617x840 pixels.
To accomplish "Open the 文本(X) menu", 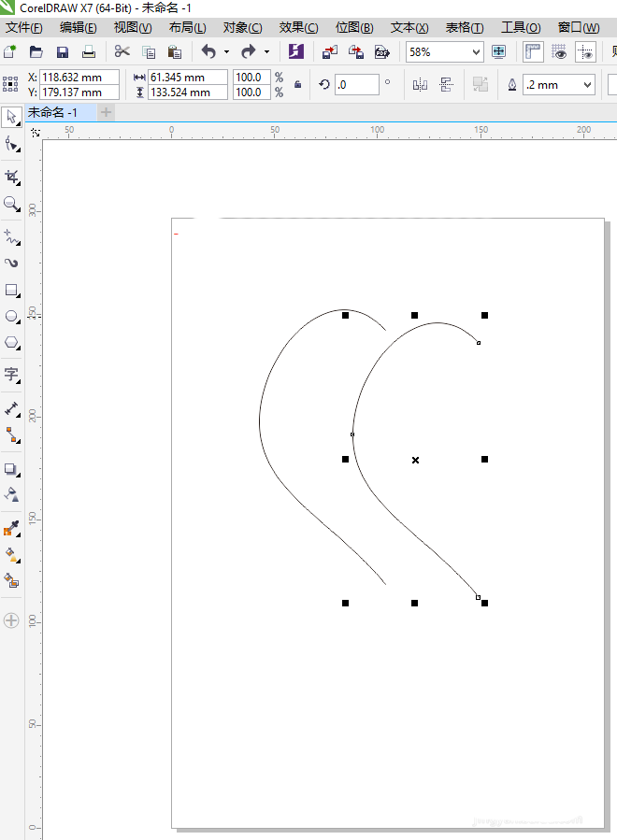I will coord(409,27).
